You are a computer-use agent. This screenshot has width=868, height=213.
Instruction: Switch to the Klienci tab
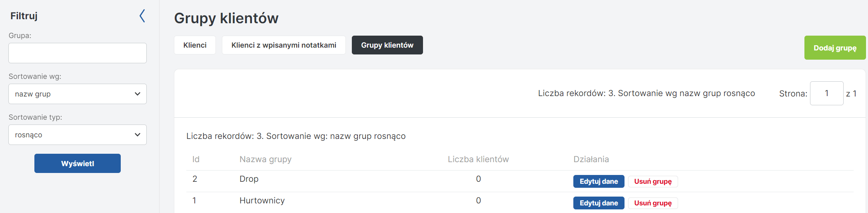195,45
